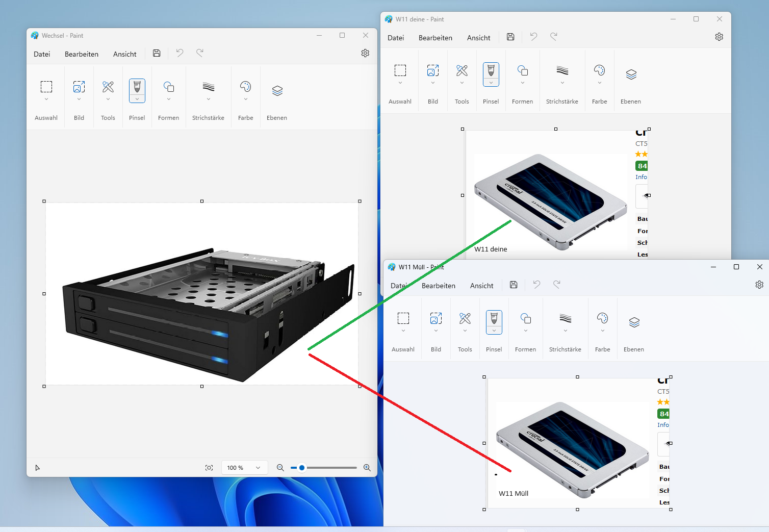The width and height of the screenshot is (769, 532).
Task: Open the Bild tool in W11 deine window
Action: coord(433,70)
